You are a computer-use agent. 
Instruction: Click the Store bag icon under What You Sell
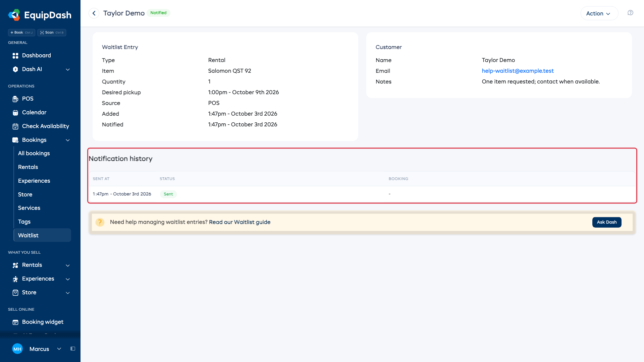click(x=15, y=293)
